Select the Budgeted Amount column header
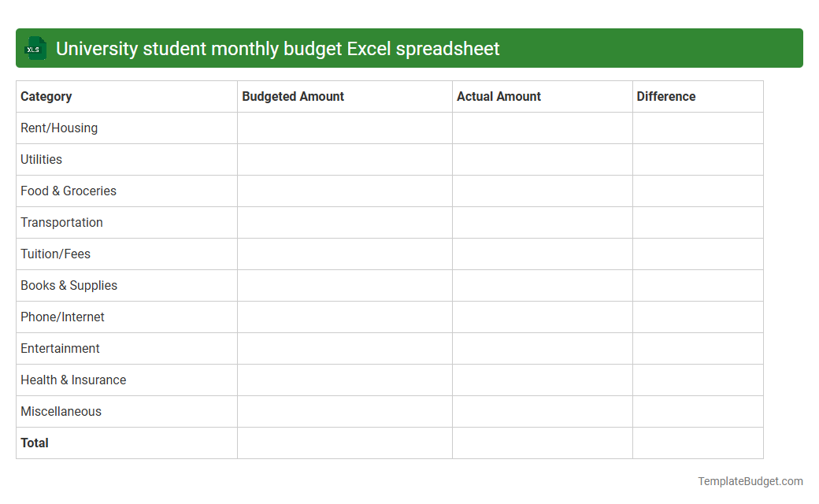 [293, 96]
